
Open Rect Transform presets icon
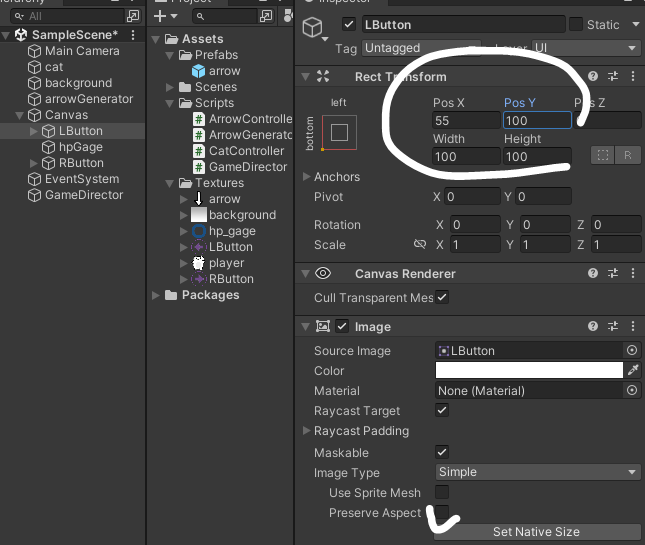pos(613,76)
